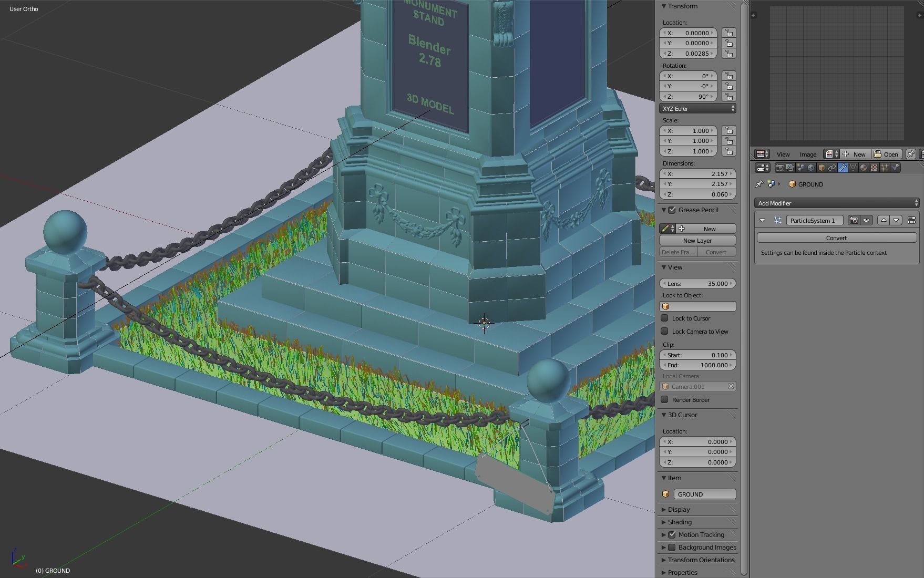
Task: Open the XYZ Euler rotation mode dropdown
Action: coord(697,108)
